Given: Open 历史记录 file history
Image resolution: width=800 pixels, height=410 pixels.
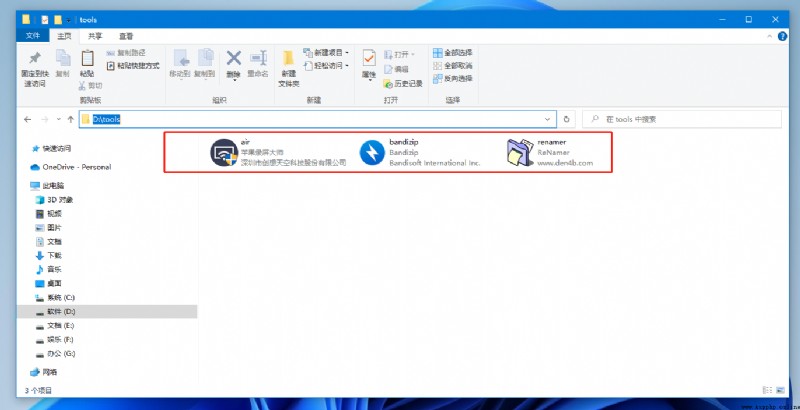Looking at the screenshot, I should [403, 83].
